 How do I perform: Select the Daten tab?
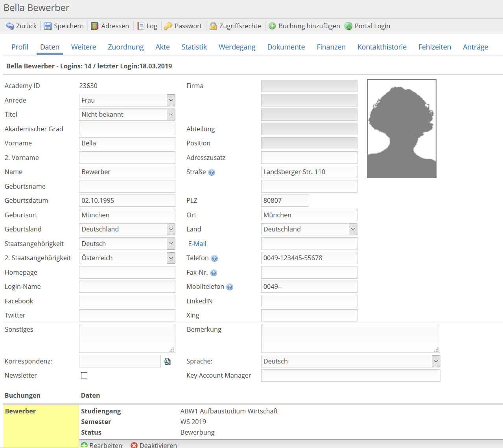pyautogui.click(x=50, y=47)
